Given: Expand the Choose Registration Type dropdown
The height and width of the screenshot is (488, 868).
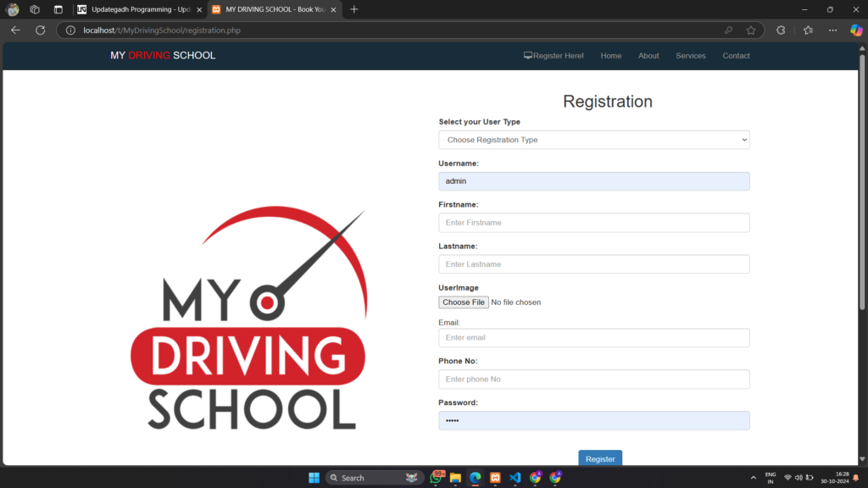Looking at the screenshot, I should tap(594, 140).
